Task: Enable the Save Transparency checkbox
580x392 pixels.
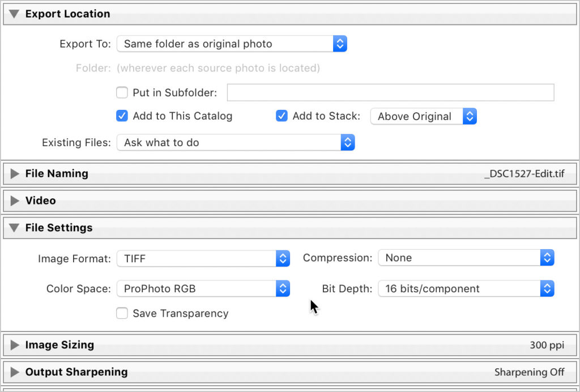Action: pos(122,313)
